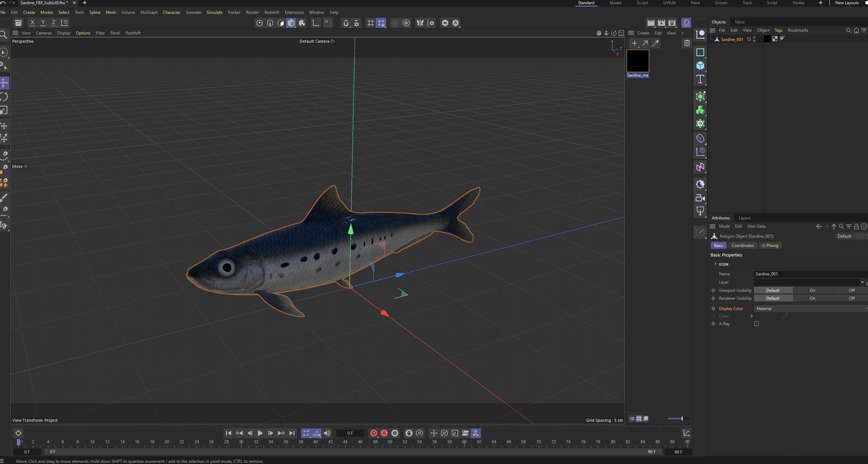
Task: Toggle timeline sound icon
Action: tap(327, 433)
